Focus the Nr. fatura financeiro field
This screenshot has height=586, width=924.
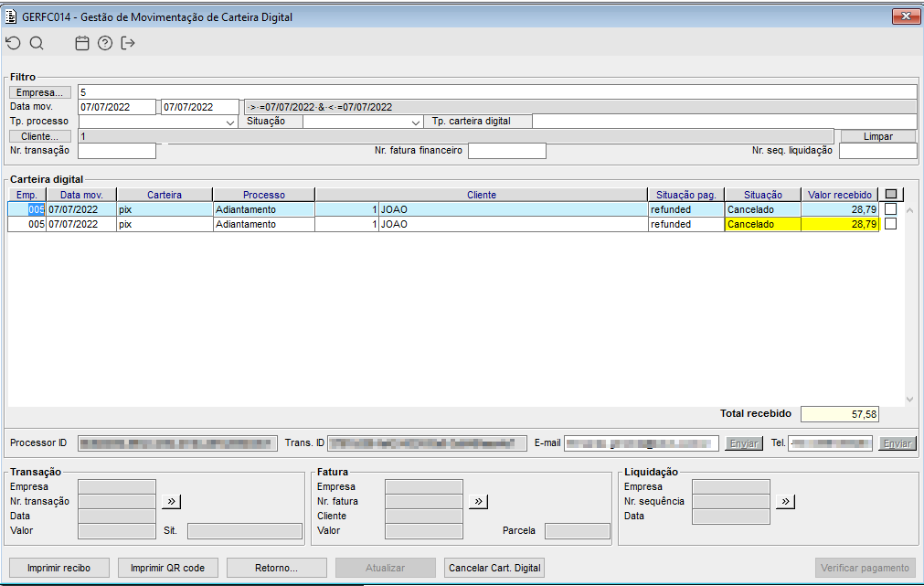click(507, 151)
